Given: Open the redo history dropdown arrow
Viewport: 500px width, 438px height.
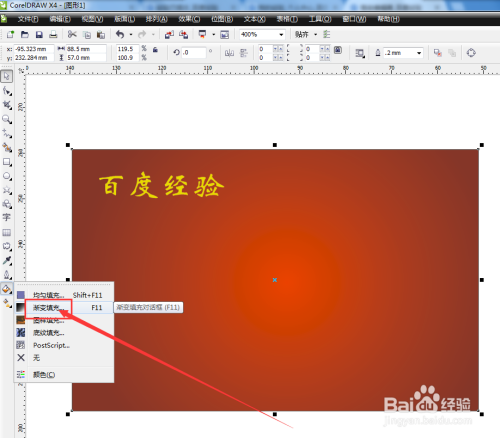Looking at the screenshot, I should 153,34.
